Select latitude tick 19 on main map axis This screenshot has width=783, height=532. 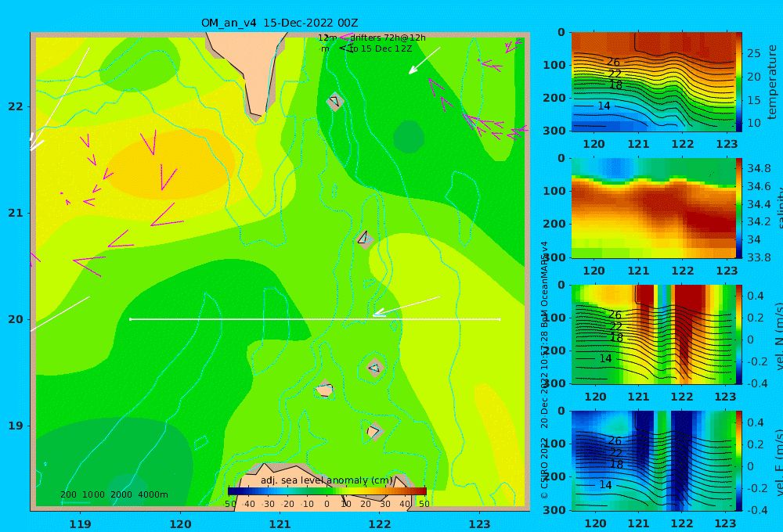(x=16, y=426)
